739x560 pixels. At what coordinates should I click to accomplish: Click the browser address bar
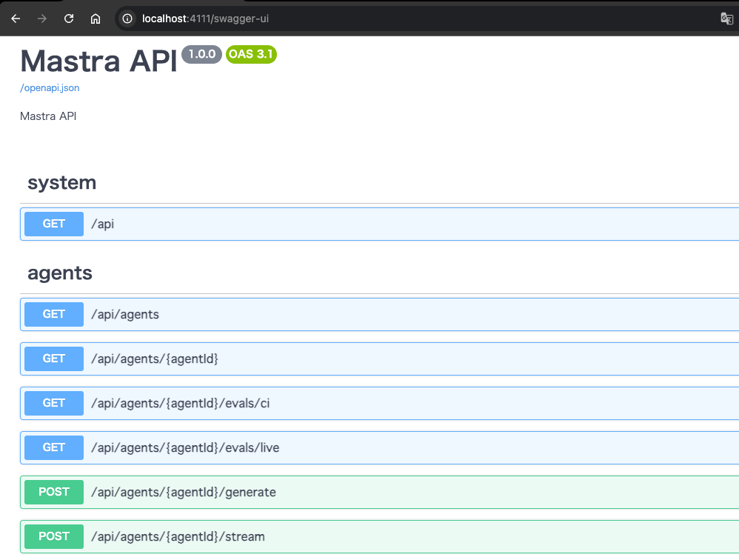coord(296,19)
